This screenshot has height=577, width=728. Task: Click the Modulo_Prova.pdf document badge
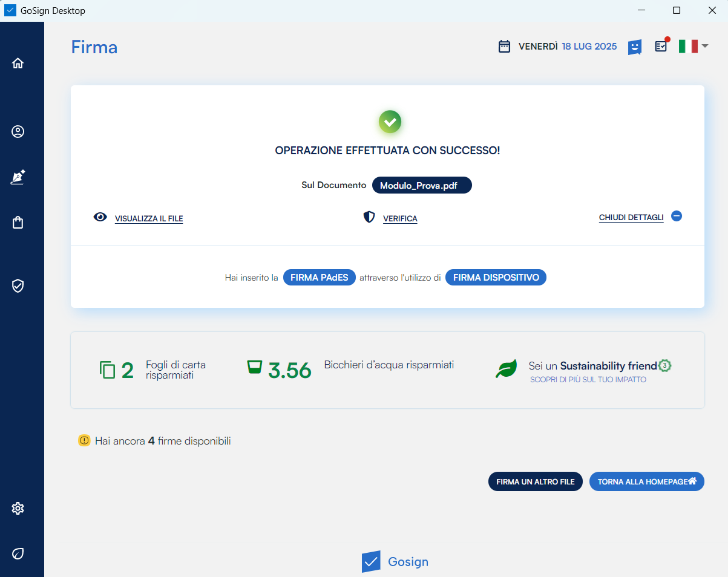click(422, 186)
